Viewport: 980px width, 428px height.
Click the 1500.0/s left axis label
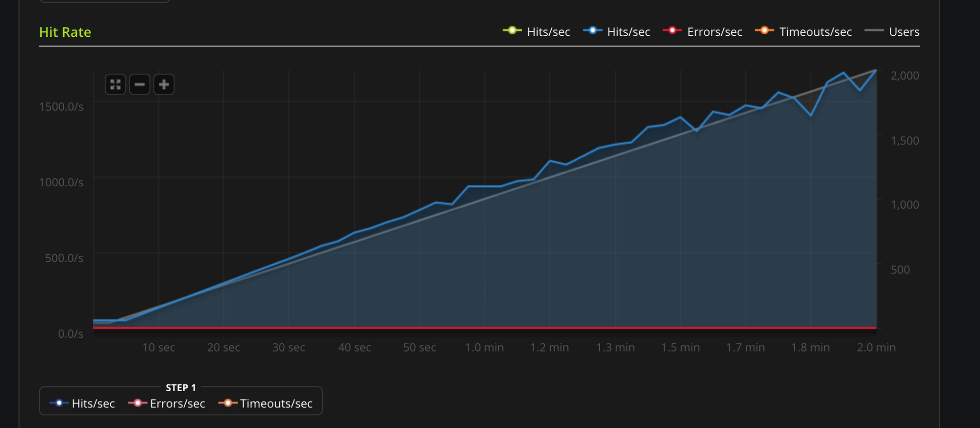tap(61, 107)
